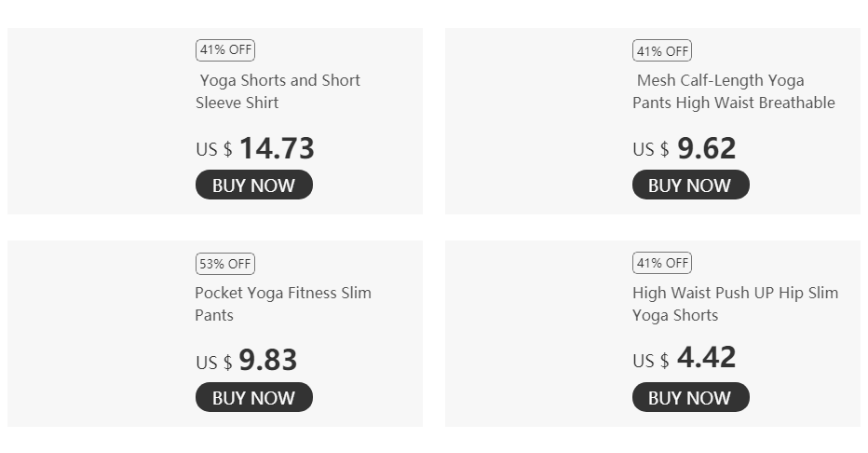Open the Yoga Shorts and Short Sleeve Shirt title
This screenshot has height=453, width=868.
coord(278,91)
